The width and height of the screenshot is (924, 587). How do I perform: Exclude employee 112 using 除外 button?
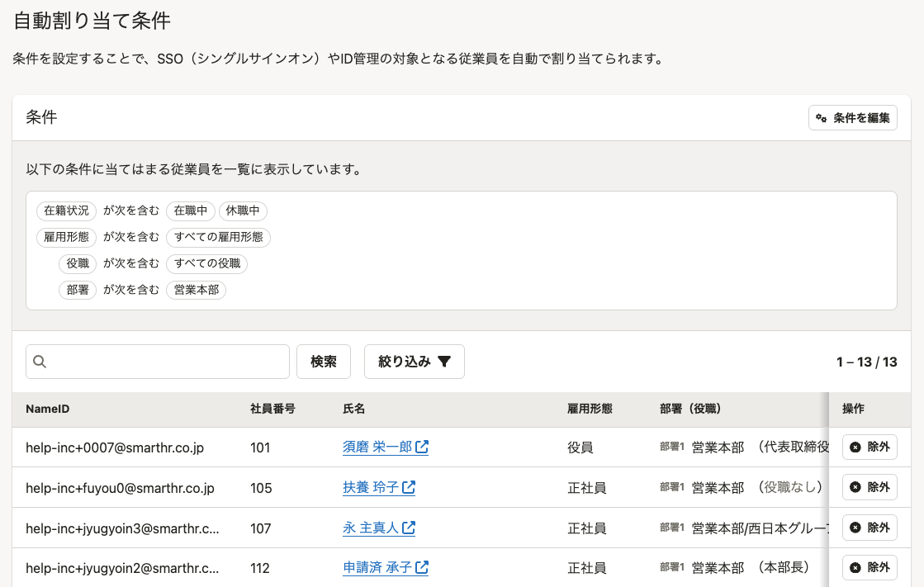pos(870,568)
